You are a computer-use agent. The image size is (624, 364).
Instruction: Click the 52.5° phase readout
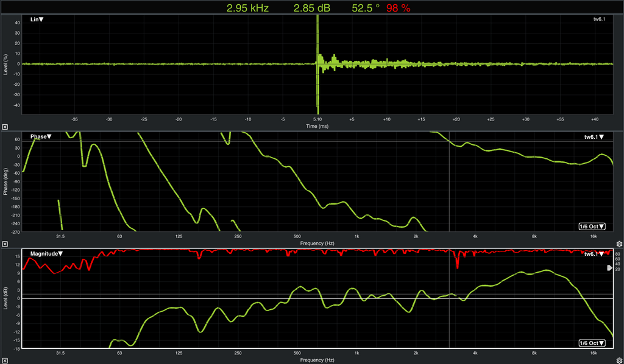(366, 8)
